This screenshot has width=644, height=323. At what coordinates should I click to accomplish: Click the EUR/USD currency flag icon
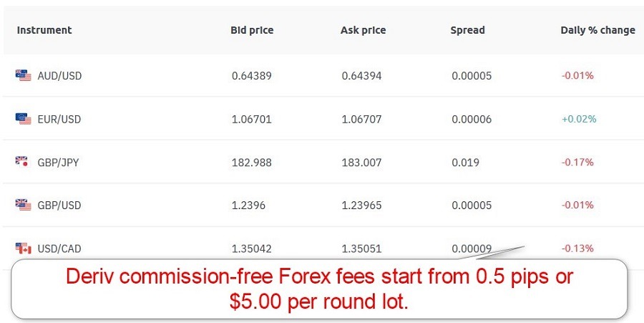(23, 119)
